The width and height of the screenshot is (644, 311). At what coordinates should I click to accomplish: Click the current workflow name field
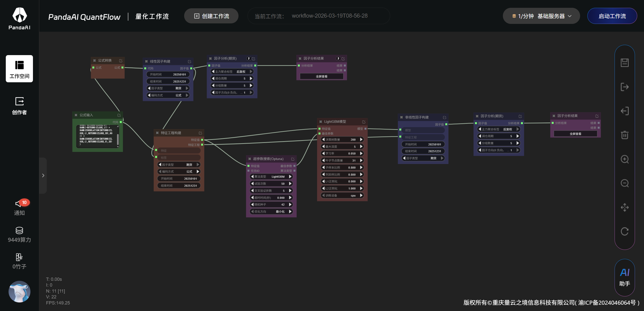(x=318, y=16)
